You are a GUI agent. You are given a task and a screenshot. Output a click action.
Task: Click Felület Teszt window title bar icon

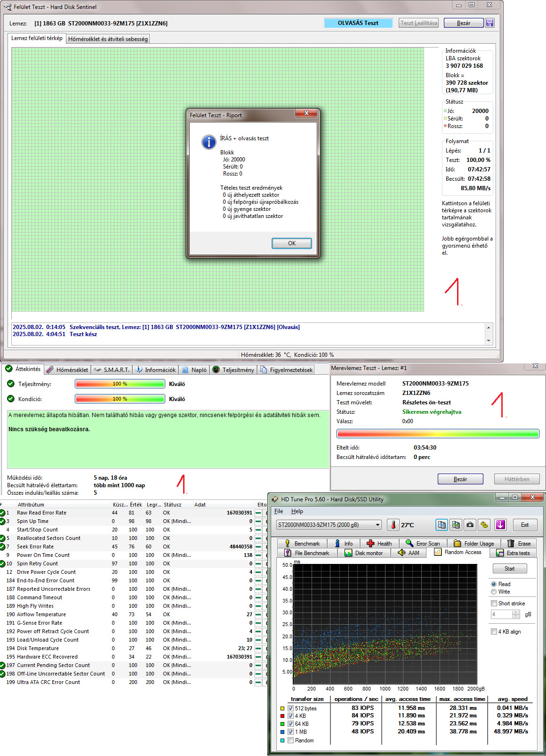7,7
